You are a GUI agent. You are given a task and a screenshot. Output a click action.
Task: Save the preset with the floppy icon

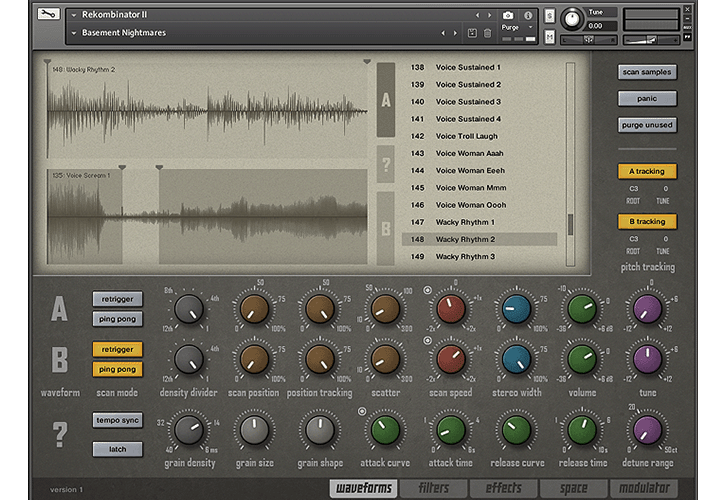[472, 33]
